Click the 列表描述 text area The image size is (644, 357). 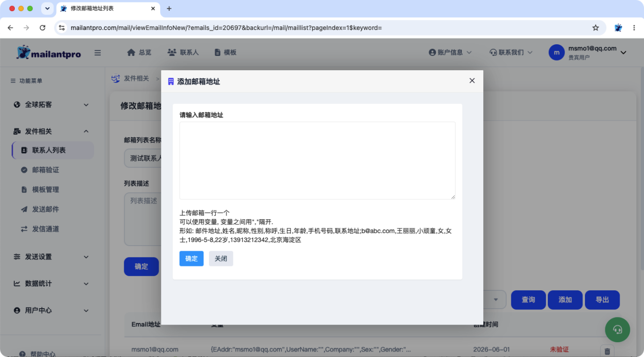pos(142,219)
